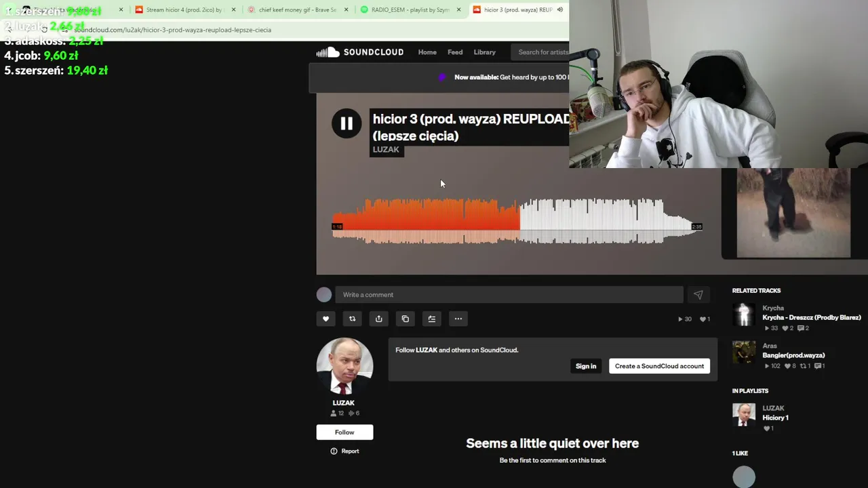This screenshot has width=868, height=488.
Task: Open the Aras Bangier track thumbnail
Action: pos(744,352)
